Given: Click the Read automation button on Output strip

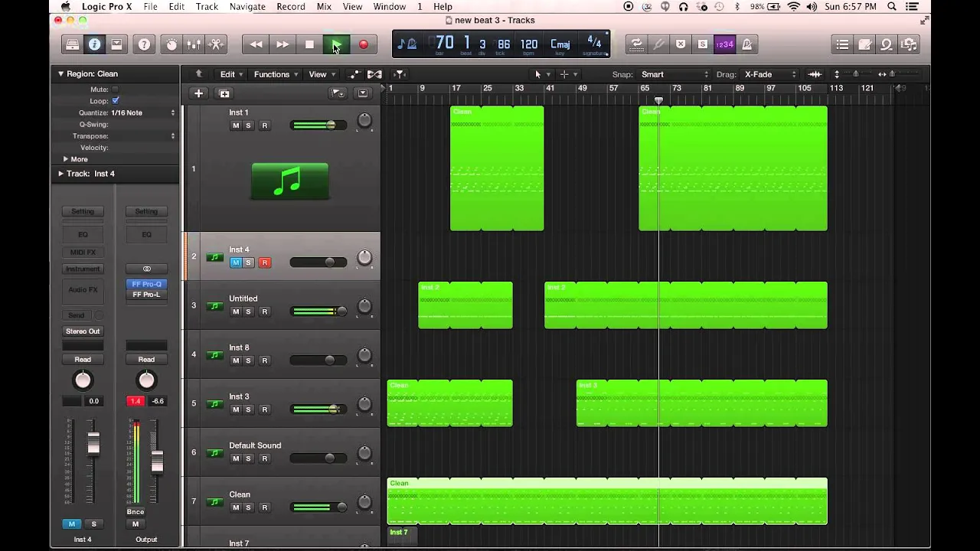Looking at the screenshot, I should [x=146, y=360].
